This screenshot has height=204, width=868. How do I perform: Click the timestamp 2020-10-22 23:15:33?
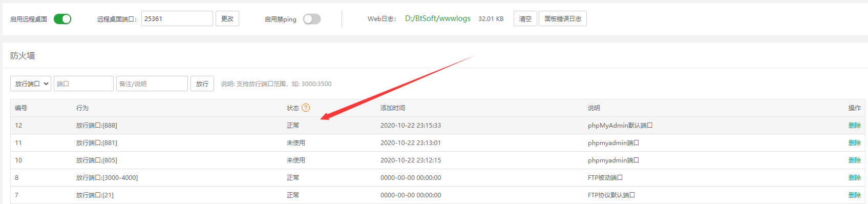pos(411,126)
